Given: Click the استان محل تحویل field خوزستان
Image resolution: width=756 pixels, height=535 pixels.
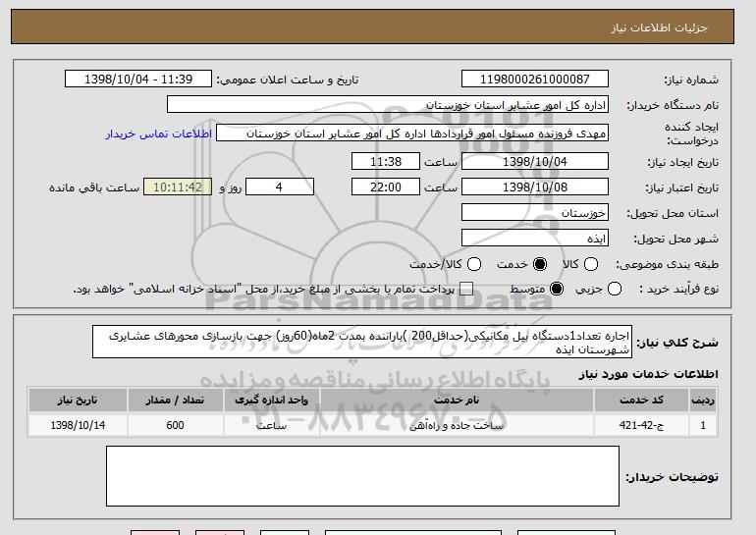Looking at the screenshot, I should [x=535, y=213].
